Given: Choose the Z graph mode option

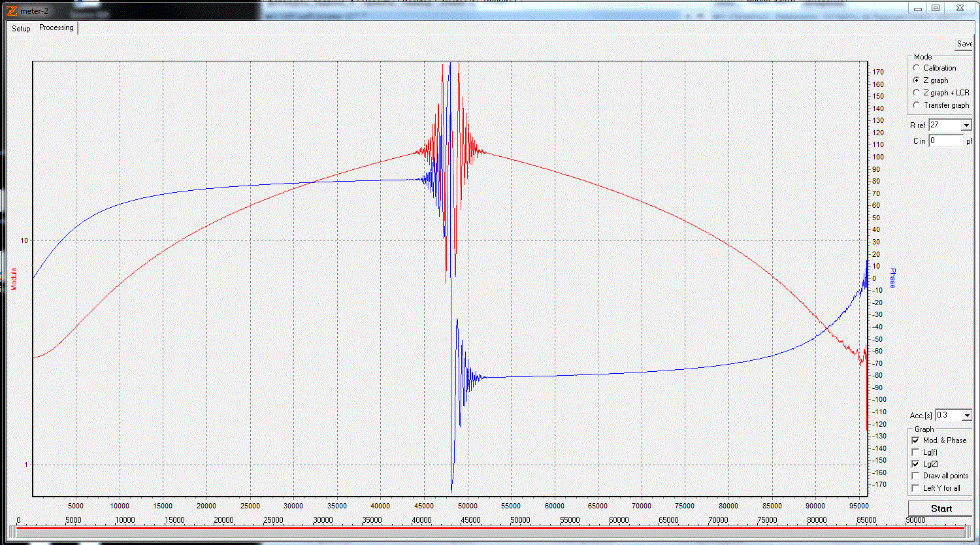Looking at the screenshot, I should [917, 80].
